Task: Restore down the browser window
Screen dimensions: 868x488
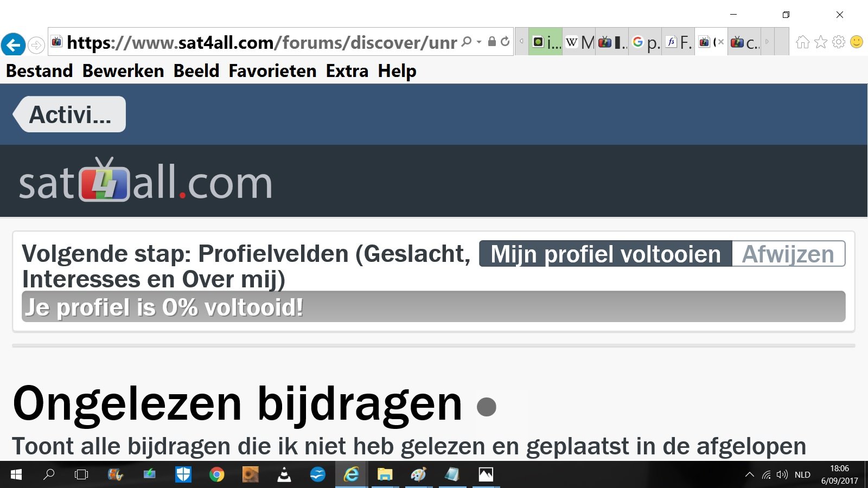Action: 786,15
